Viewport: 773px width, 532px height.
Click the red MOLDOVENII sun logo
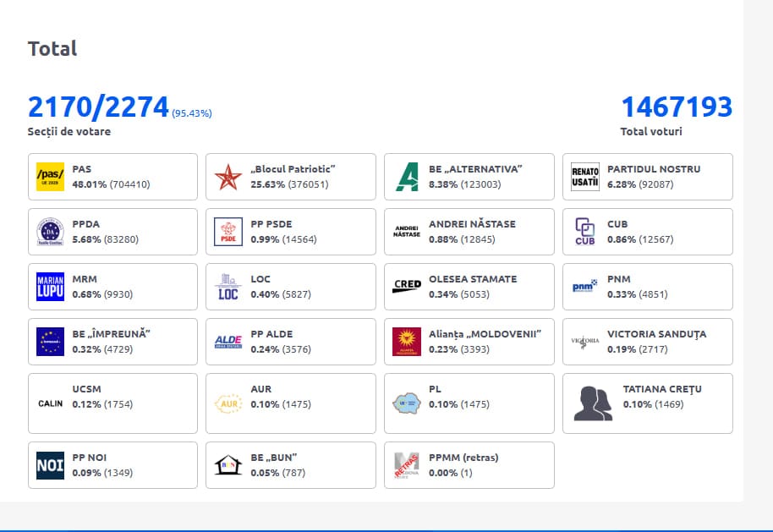coord(407,342)
